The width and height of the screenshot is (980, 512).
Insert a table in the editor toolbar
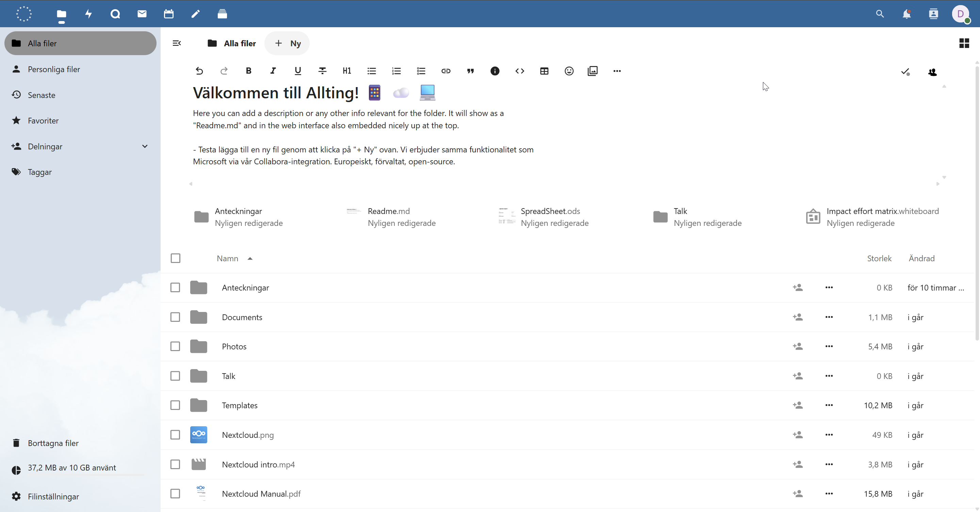(544, 71)
